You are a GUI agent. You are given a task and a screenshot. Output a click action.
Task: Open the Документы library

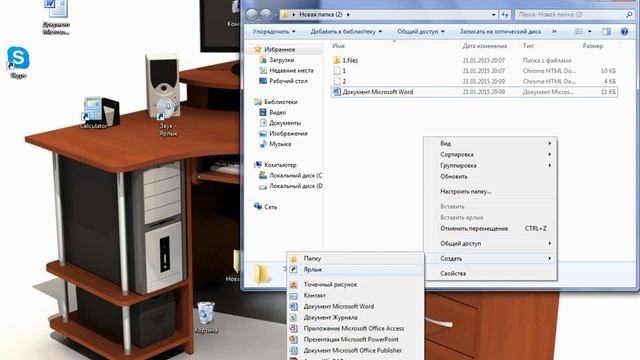(x=280, y=123)
